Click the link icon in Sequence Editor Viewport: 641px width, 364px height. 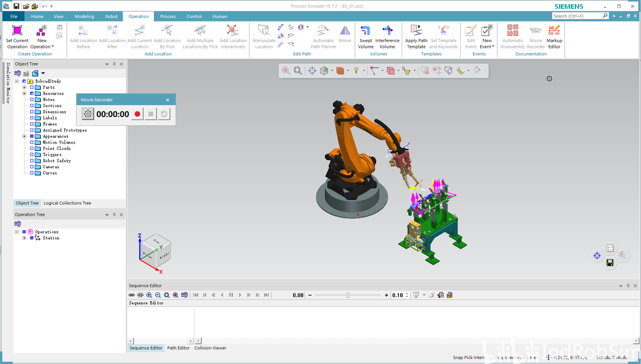[132, 295]
